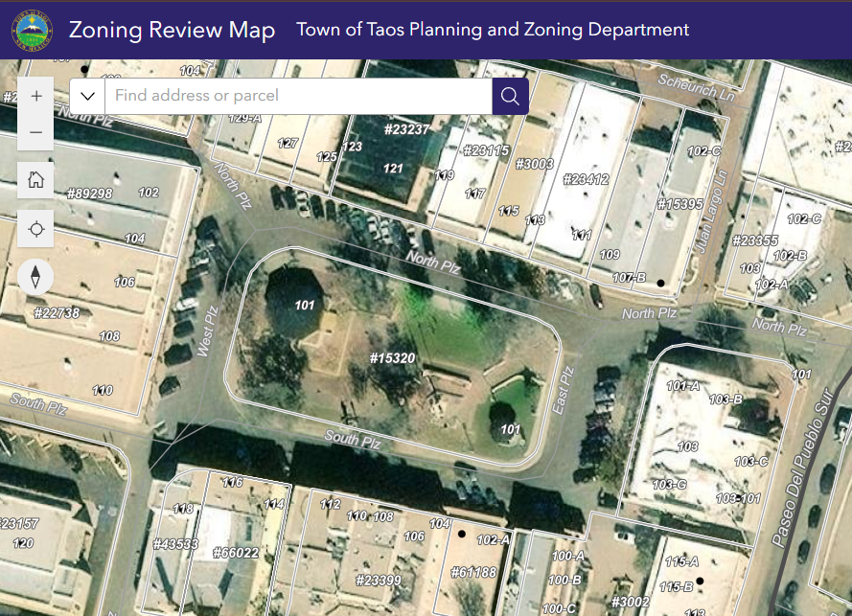Zoom in using the plus control
The width and height of the screenshot is (852, 616).
pyautogui.click(x=35, y=96)
